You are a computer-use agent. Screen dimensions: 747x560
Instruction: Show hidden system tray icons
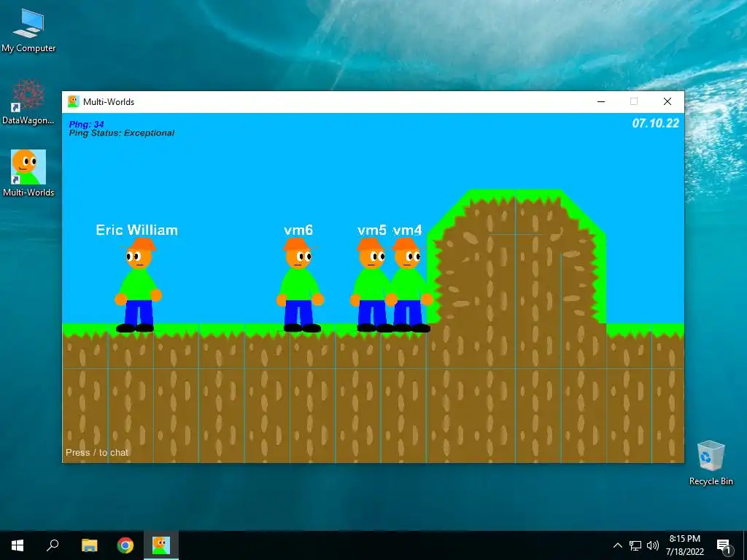pyautogui.click(x=617, y=545)
